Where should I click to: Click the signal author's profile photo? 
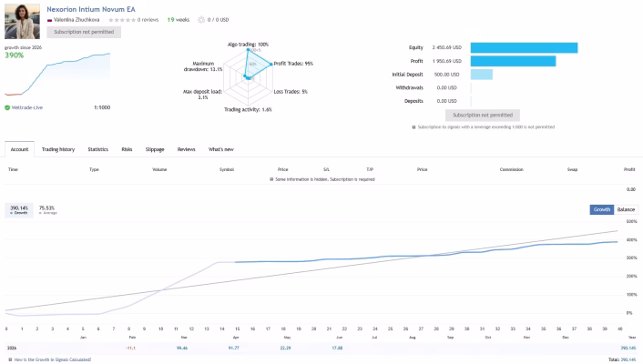22,21
